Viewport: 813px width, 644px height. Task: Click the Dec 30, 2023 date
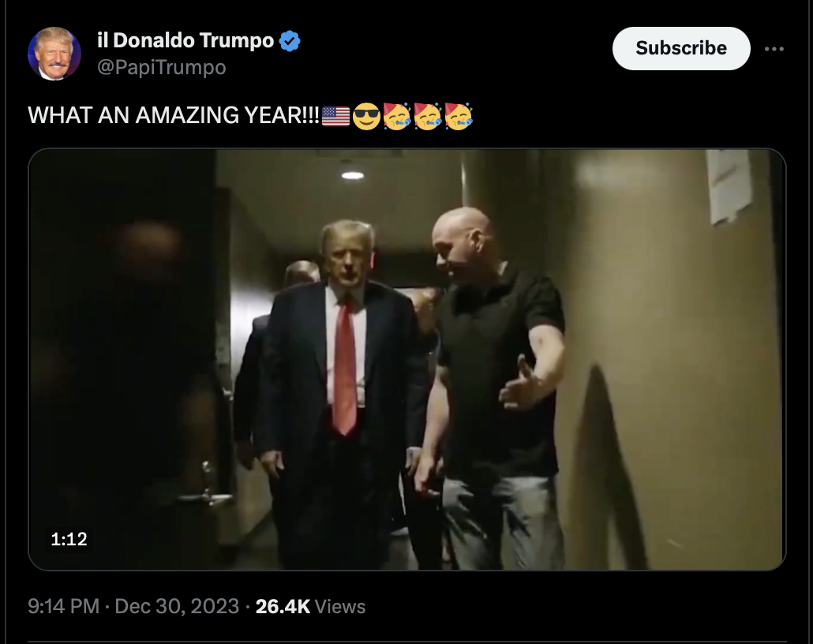(x=177, y=606)
